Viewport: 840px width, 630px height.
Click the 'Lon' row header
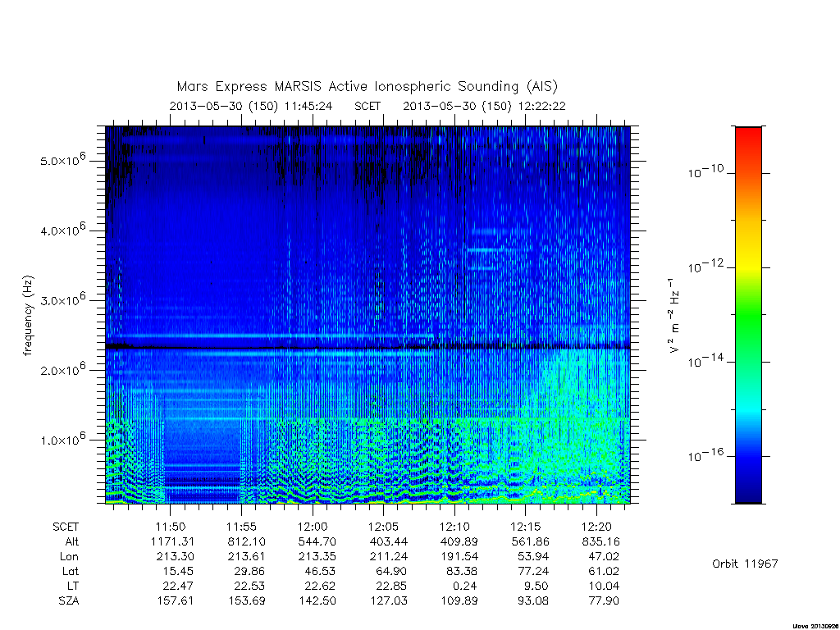[69, 557]
